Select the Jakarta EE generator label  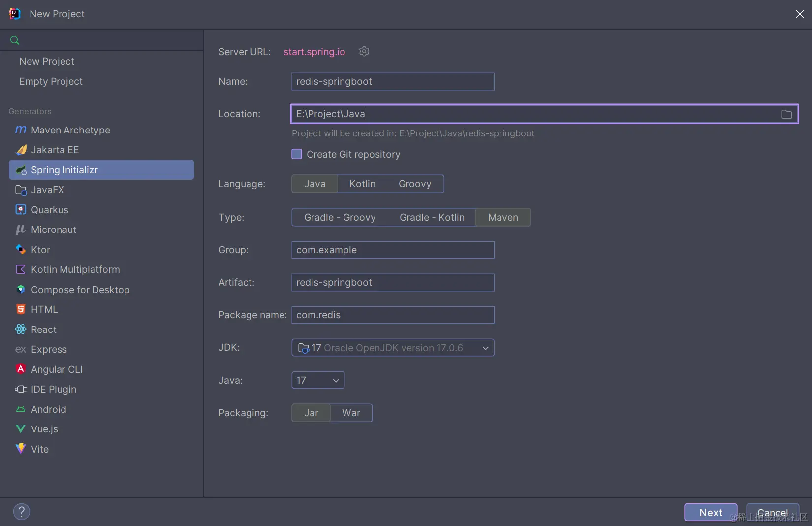(x=55, y=150)
